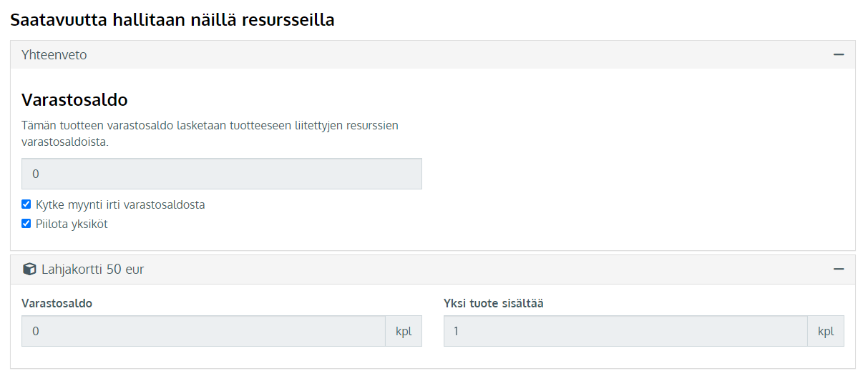Uncheck the Piilota yksiköt checkbox
This screenshot has height=376, width=868.
point(26,224)
